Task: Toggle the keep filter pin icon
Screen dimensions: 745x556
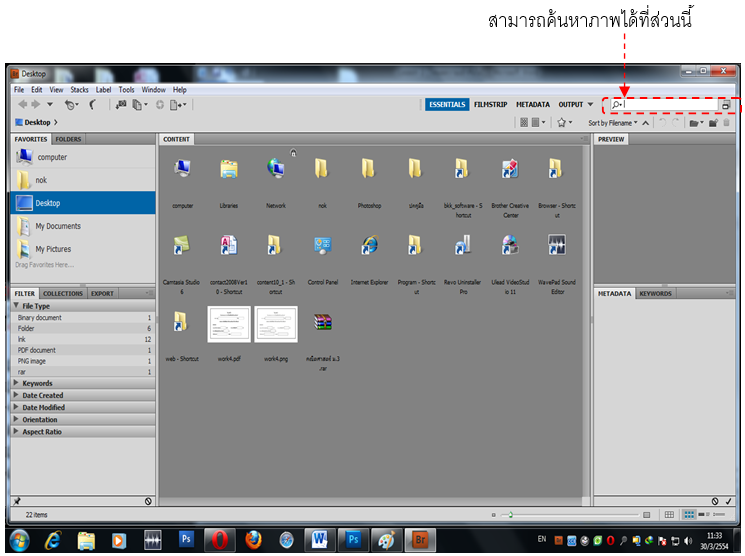Action: tap(17, 500)
